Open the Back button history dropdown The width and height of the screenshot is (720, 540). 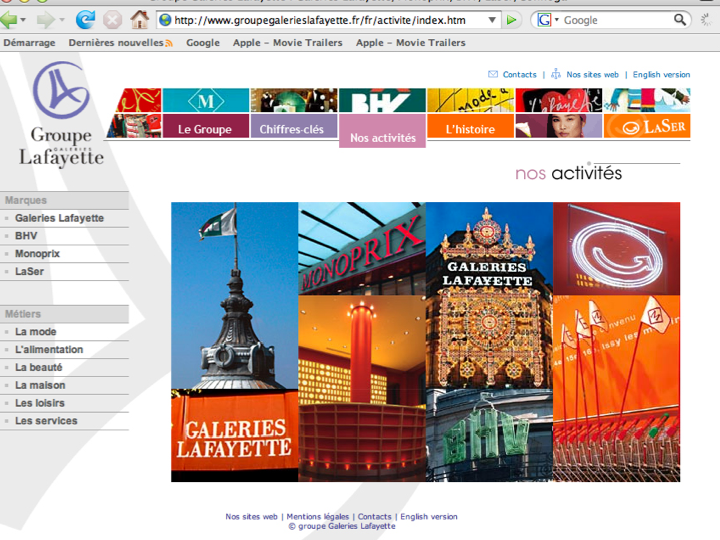click(22, 20)
